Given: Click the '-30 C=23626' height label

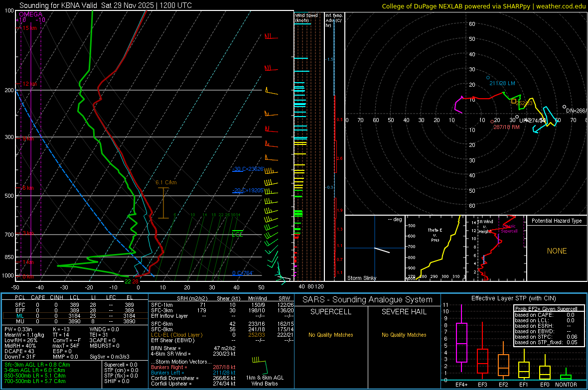Looking at the screenshot, I should (248, 169).
